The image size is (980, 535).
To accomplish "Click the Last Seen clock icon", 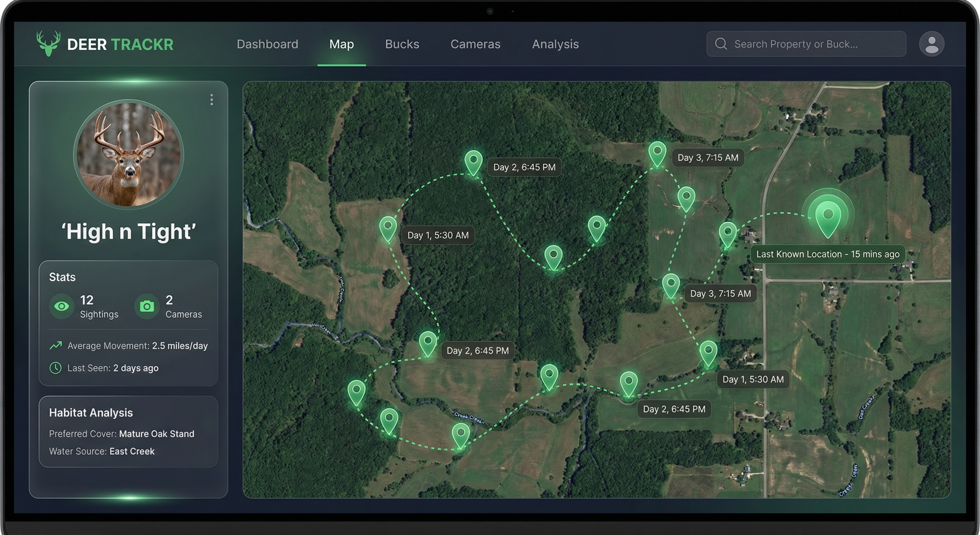I will [x=56, y=368].
